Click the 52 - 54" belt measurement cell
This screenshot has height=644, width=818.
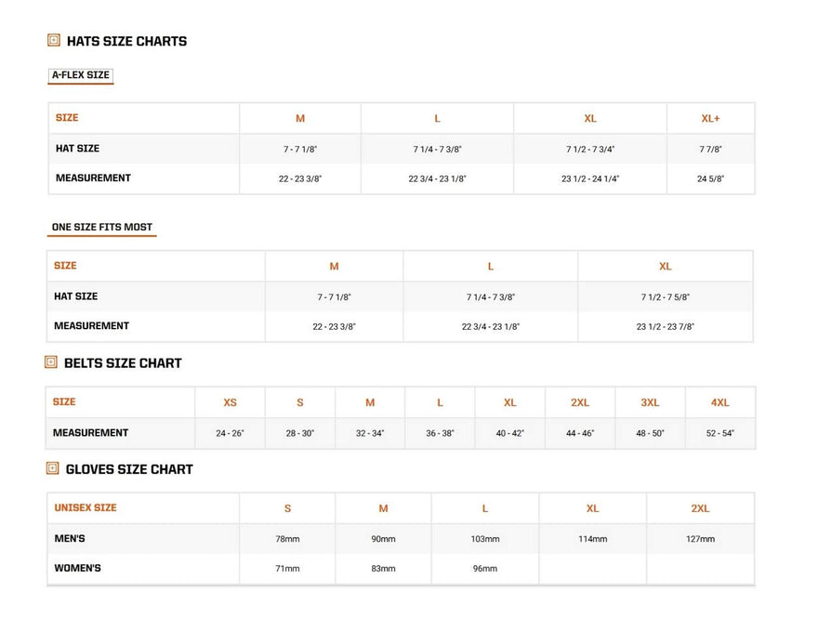coord(719,434)
